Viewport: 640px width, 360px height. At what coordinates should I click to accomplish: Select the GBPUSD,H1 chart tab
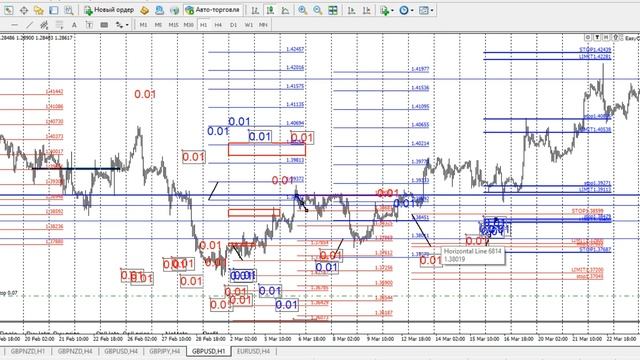point(209,351)
